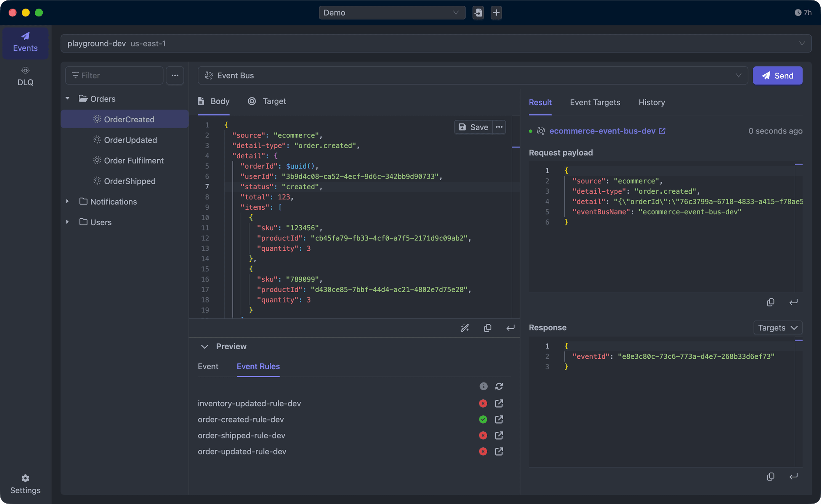This screenshot has width=821, height=504.
Task: Collapse the Orders folder
Action: (x=68, y=99)
